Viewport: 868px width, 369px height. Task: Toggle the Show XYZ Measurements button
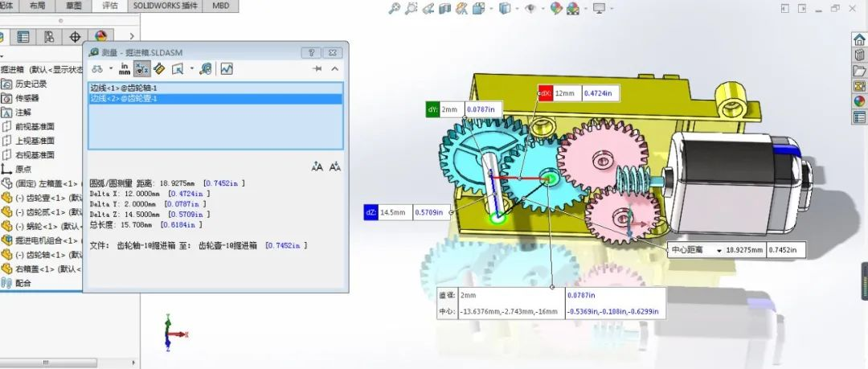pos(141,68)
